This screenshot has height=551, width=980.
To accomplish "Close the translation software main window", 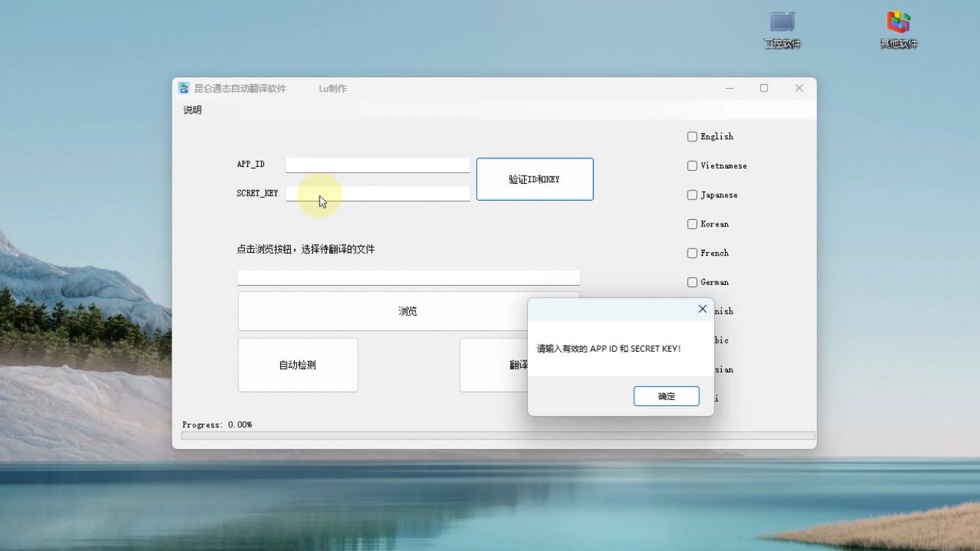I will pos(799,88).
